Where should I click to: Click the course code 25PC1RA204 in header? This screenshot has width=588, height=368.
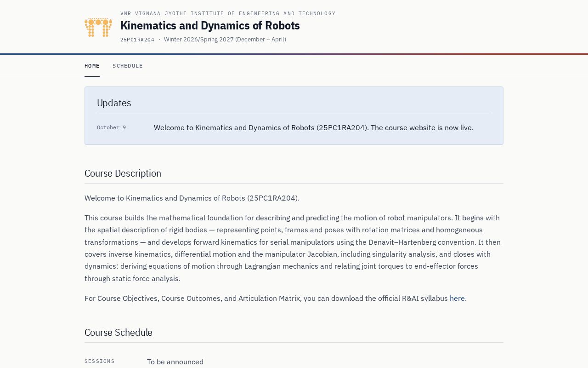137,40
